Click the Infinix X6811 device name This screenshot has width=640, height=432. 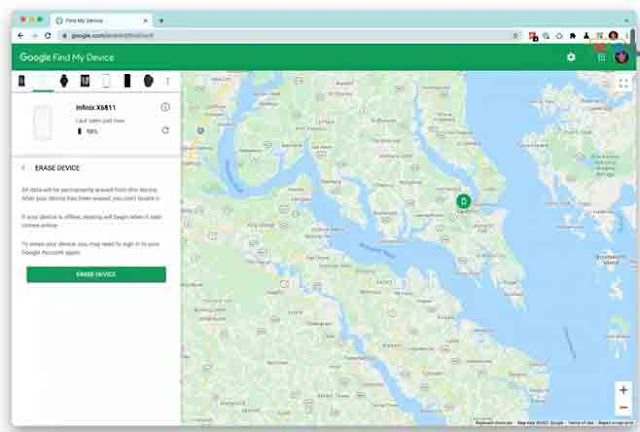pyautogui.click(x=96, y=107)
